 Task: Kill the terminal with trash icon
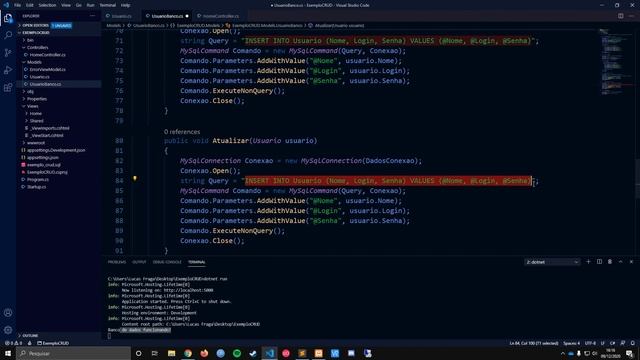[x=610, y=262]
